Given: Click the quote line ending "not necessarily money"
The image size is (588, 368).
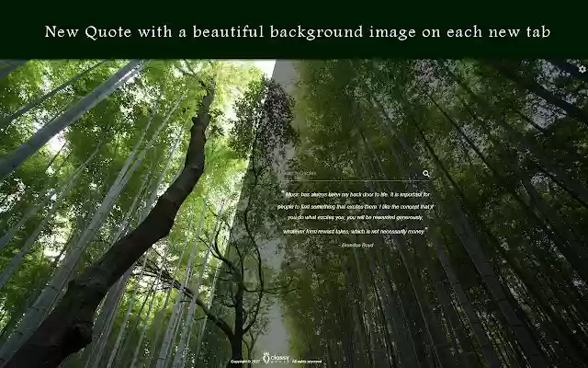Looking at the screenshot, I should click(355, 231).
